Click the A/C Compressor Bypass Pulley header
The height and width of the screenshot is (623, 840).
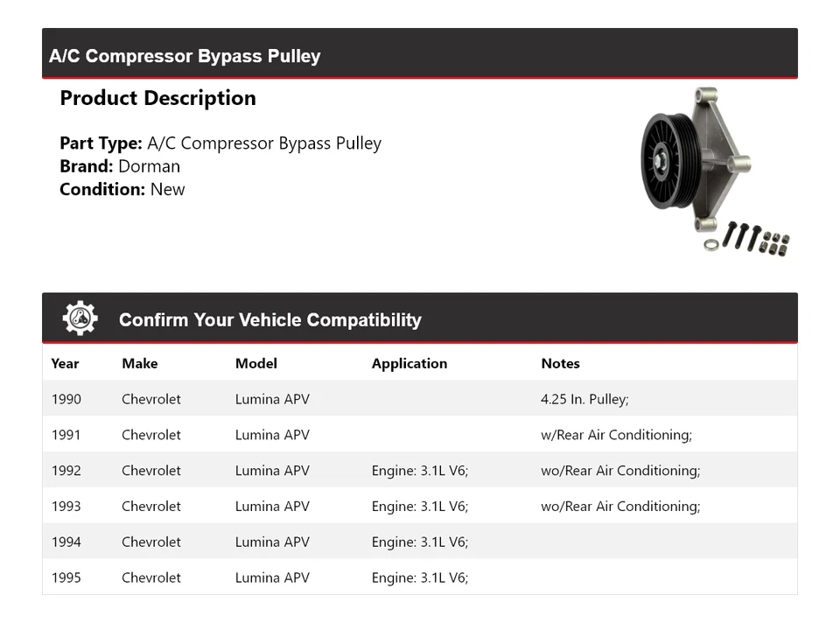[185, 56]
